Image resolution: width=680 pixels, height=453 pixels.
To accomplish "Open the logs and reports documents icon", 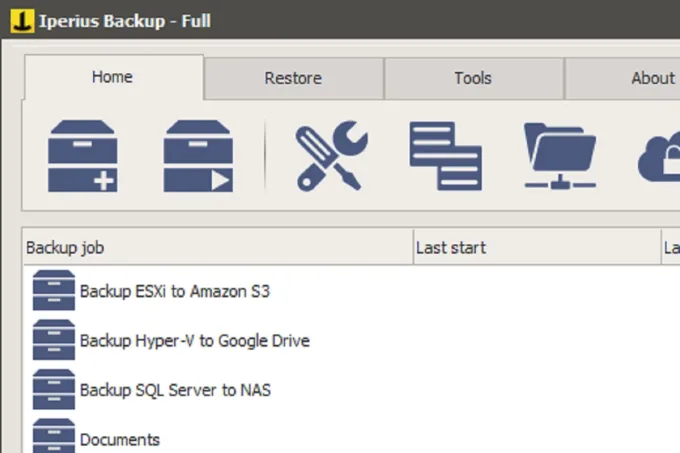I will 445,156.
